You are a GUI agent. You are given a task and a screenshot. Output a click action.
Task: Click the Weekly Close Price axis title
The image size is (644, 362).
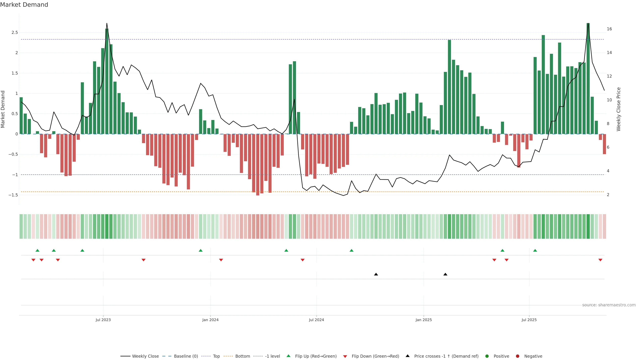(619, 109)
